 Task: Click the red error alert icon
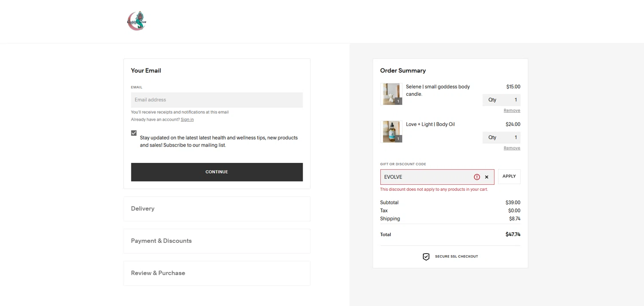pyautogui.click(x=477, y=177)
